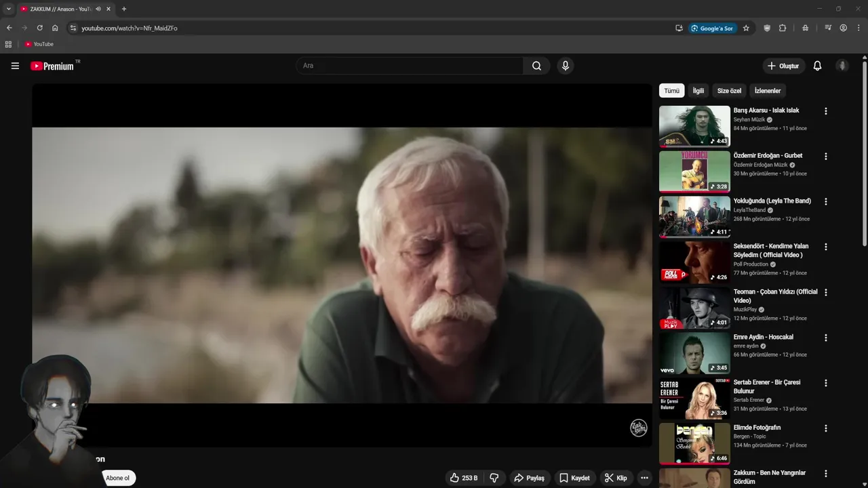Screen dimensions: 868x488
Task: Select the İzlenenler filter chip
Action: tap(768, 91)
